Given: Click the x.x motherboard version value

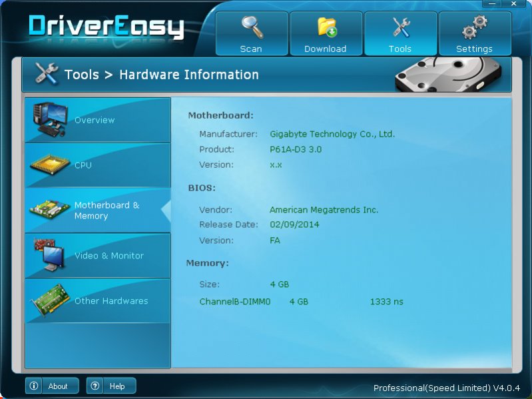Looking at the screenshot, I should pos(276,165).
